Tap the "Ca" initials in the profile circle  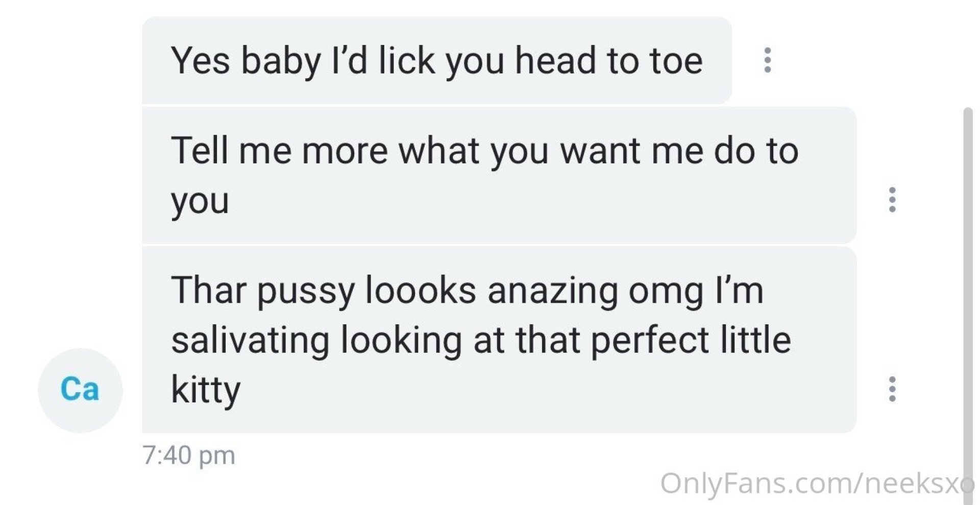coord(80,390)
